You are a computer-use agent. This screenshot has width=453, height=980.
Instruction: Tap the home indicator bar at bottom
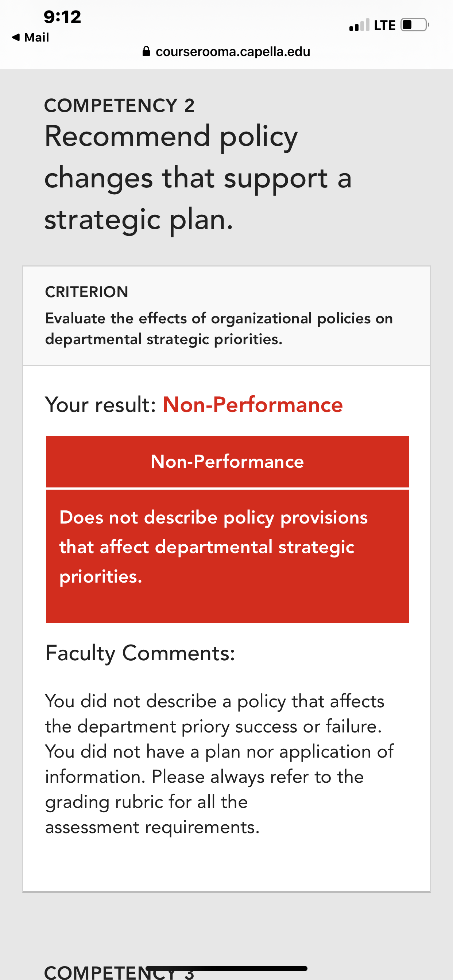(226, 968)
